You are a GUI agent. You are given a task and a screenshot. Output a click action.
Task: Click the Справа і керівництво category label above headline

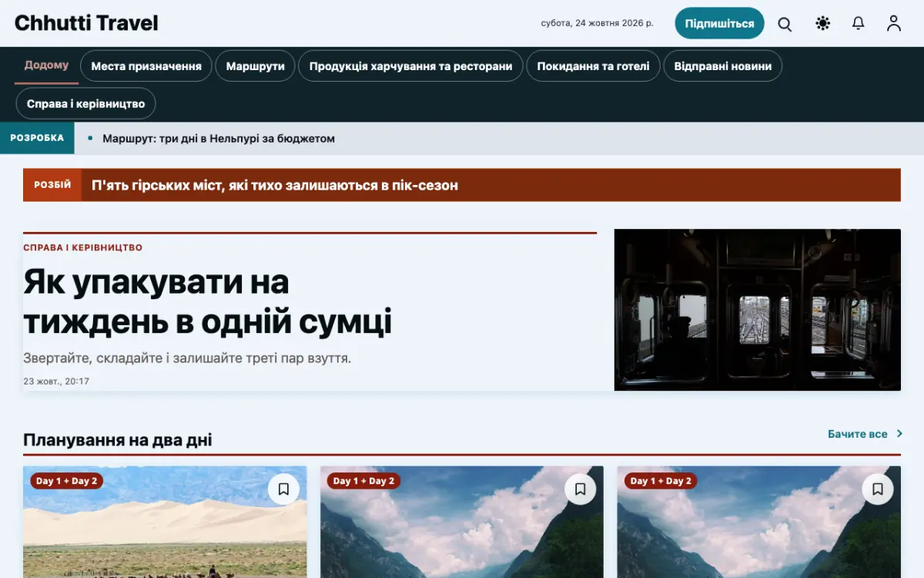tap(82, 247)
